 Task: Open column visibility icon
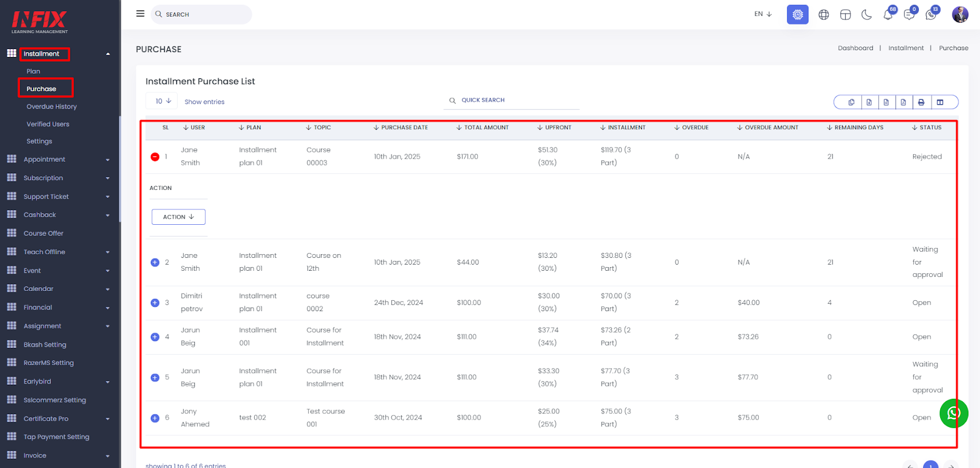pos(940,102)
